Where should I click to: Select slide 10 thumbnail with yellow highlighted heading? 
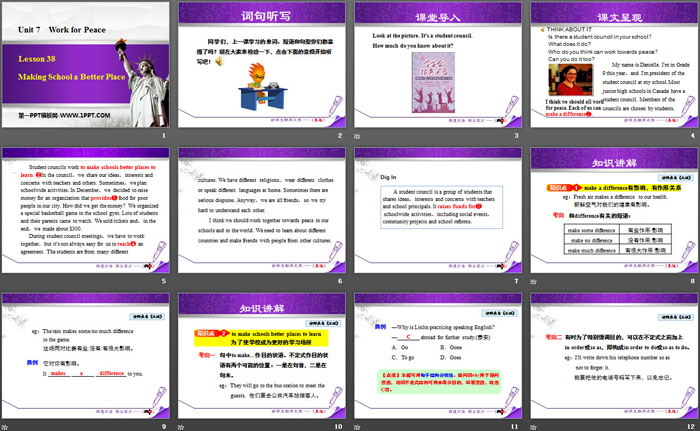point(262,356)
